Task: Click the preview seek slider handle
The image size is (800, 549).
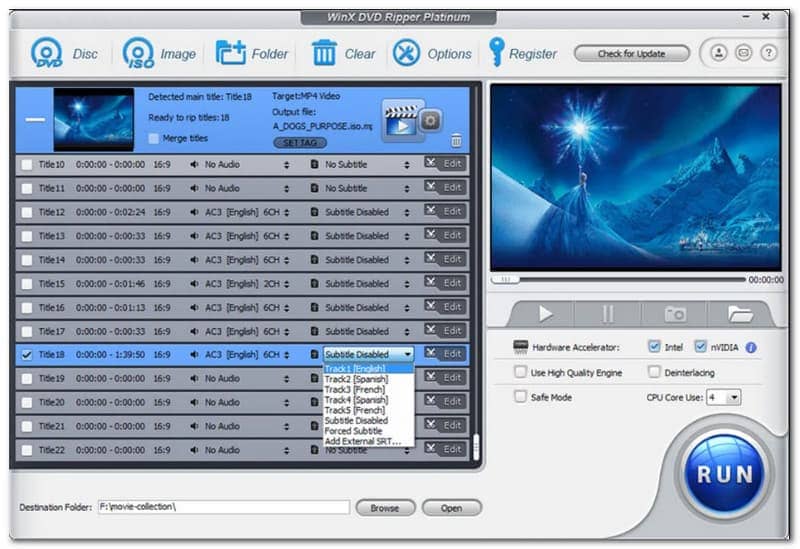Action: (505, 279)
